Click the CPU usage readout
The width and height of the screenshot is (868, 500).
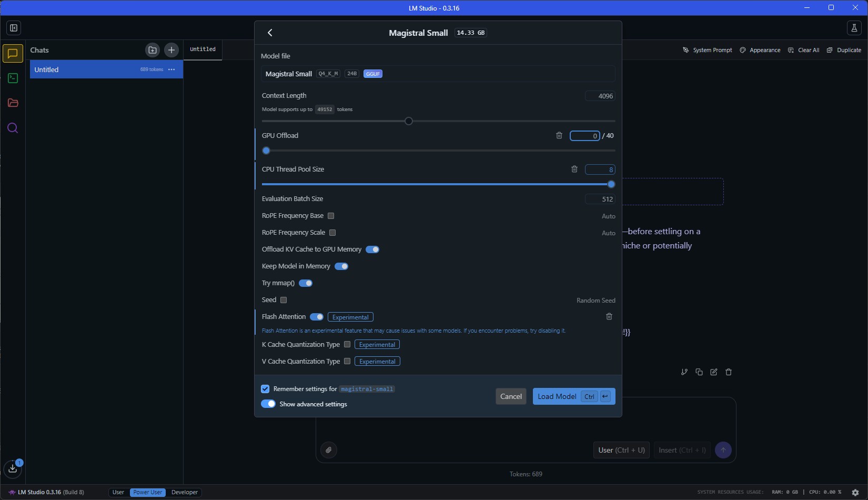click(825, 493)
